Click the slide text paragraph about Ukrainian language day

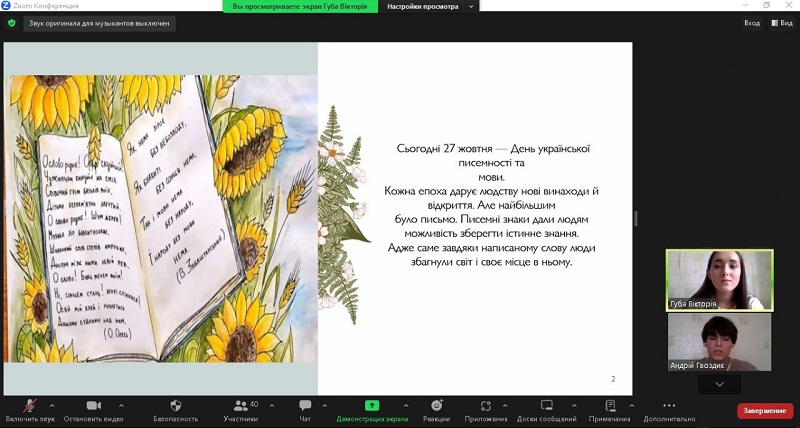point(491,205)
